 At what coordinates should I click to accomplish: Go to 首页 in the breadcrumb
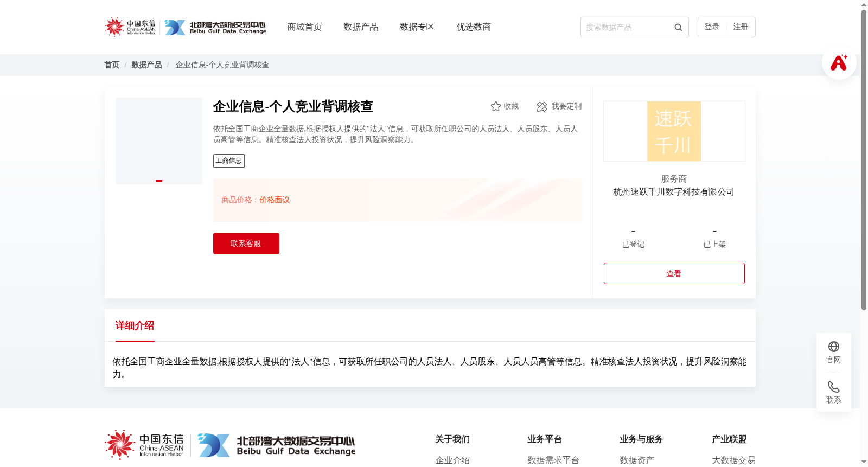112,65
